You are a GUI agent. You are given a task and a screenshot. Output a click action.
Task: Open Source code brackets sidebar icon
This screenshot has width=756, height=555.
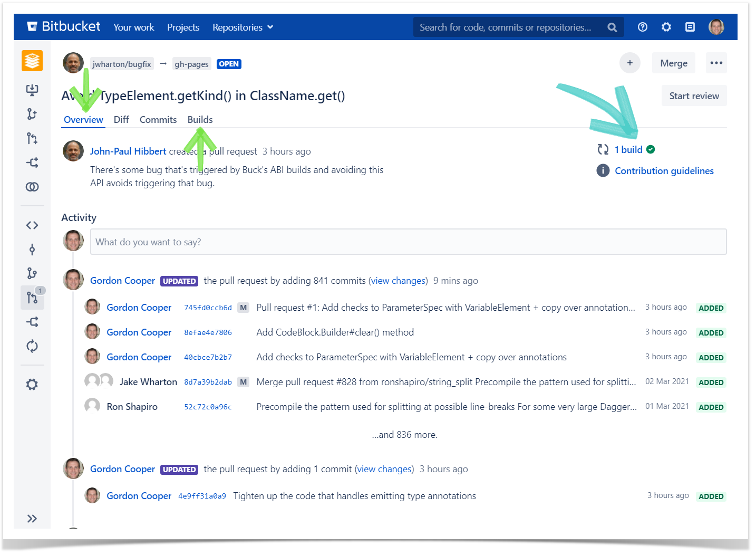click(x=32, y=225)
